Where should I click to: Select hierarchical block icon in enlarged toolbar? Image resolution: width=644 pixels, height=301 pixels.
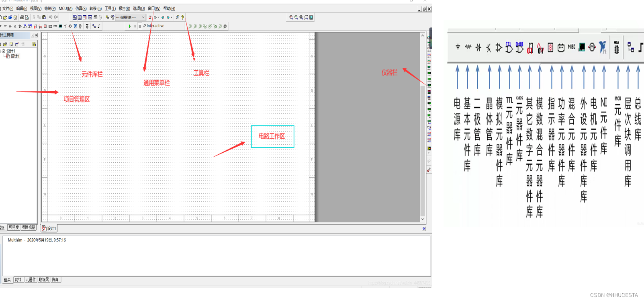(x=631, y=47)
